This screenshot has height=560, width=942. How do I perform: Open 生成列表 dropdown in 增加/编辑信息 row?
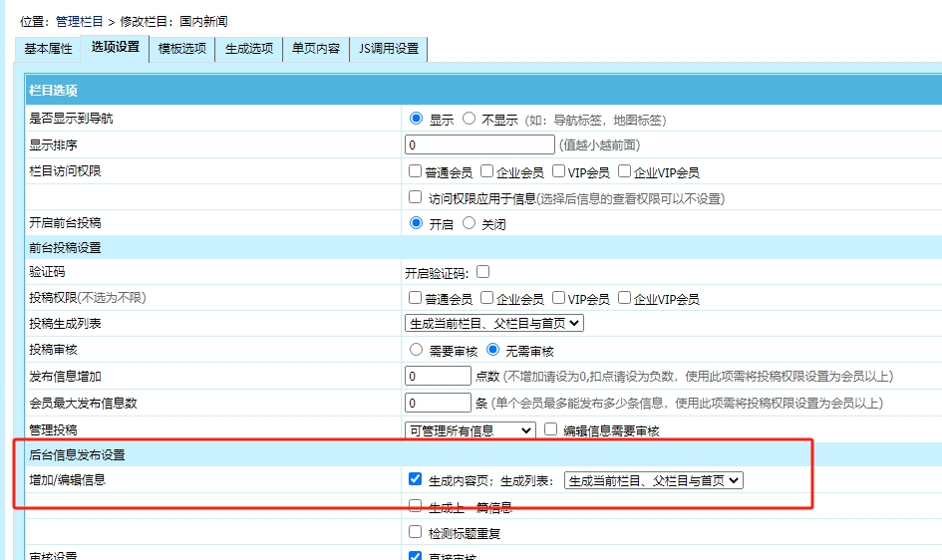653,480
